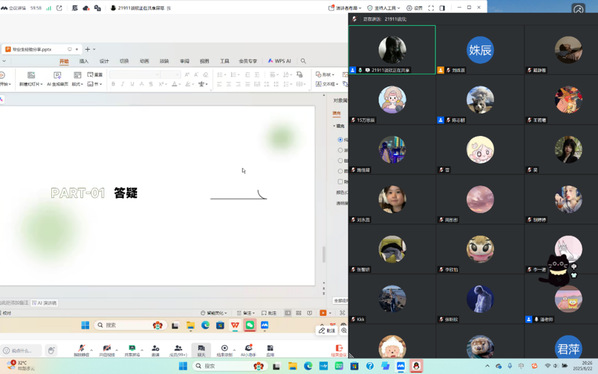The image size is (598, 374).
Task: Click the AI speech notes button
Action: (x=45, y=303)
